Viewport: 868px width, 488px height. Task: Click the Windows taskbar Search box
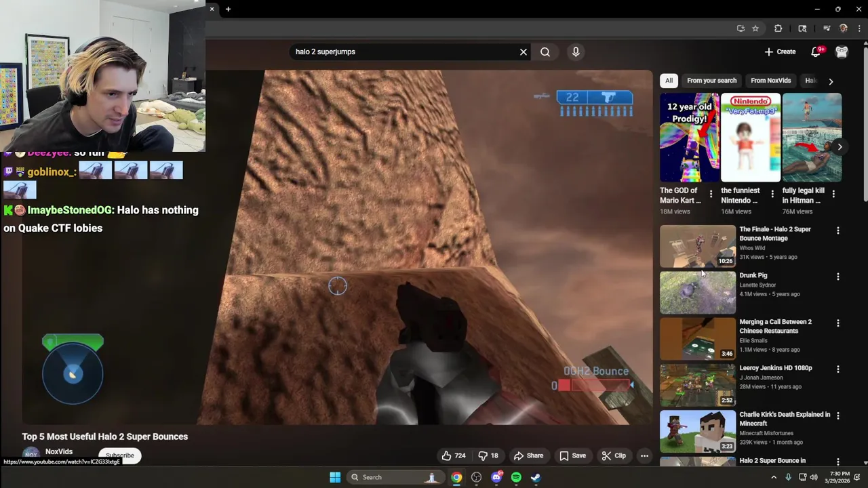click(x=395, y=477)
